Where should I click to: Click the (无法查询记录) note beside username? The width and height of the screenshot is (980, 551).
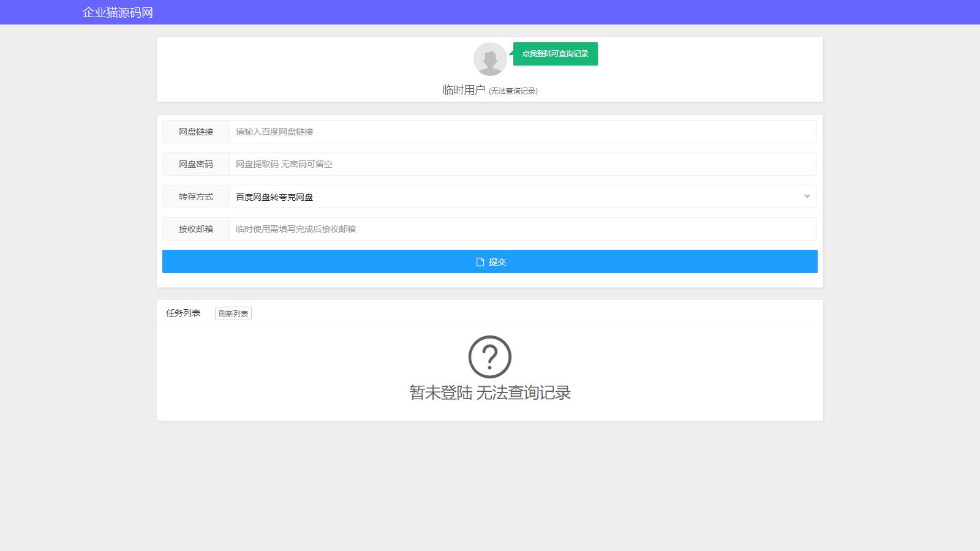513,91
